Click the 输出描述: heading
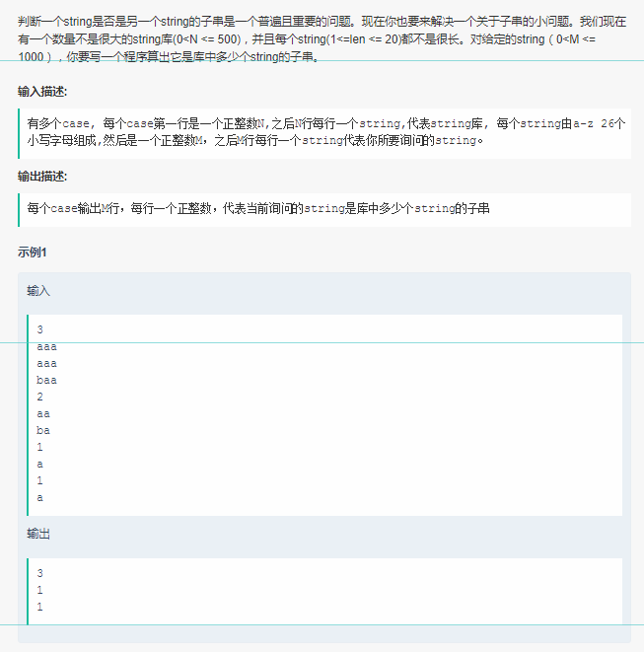 pyautogui.click(x=42, y=177)
